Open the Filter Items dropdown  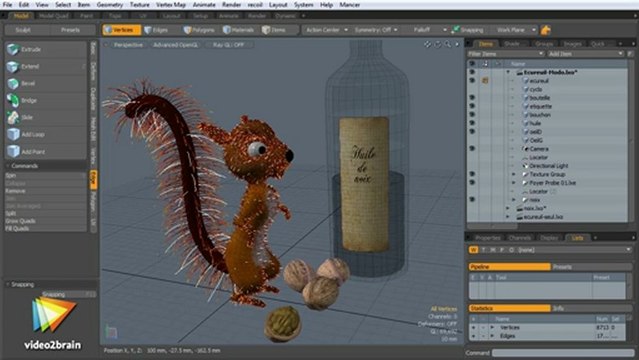505,54
